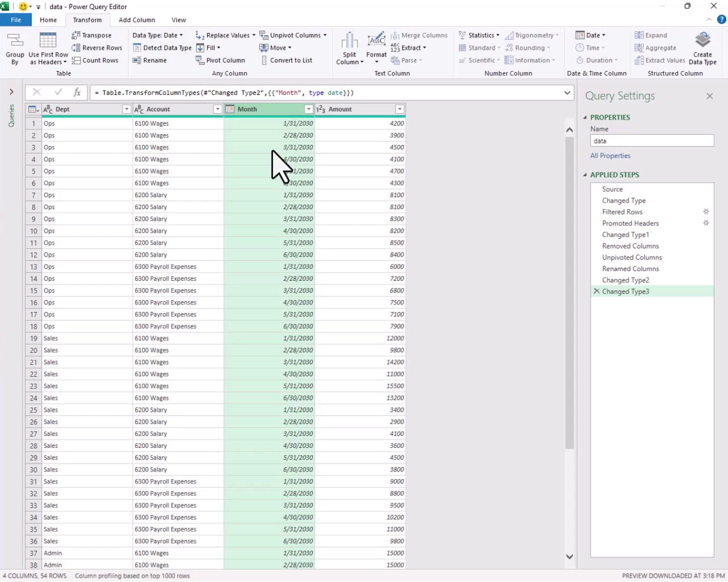Open the Promoted Headers step settings gear
Image resolution: width=728 pixels, height=582 pixels.
pyautogui.click(x=706, y=223)
